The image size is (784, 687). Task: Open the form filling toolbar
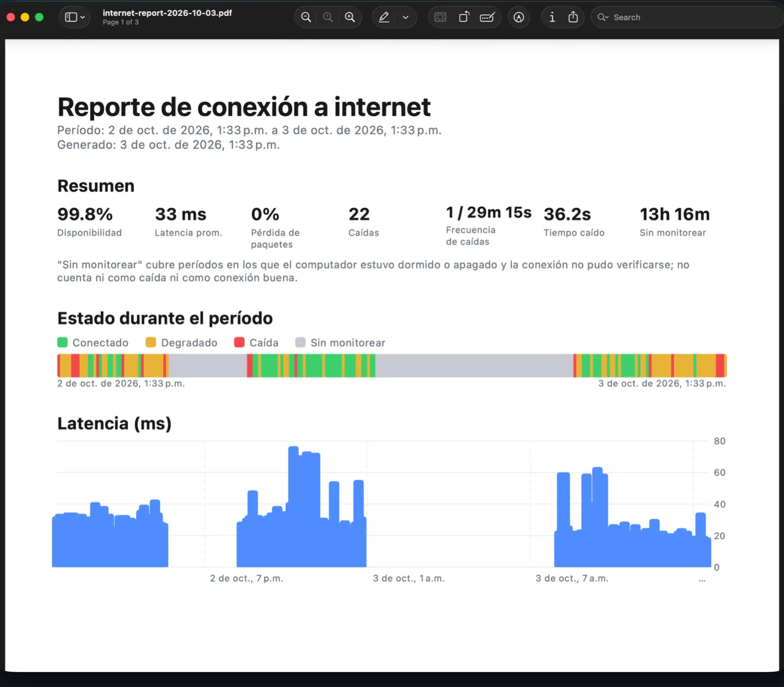487,17
